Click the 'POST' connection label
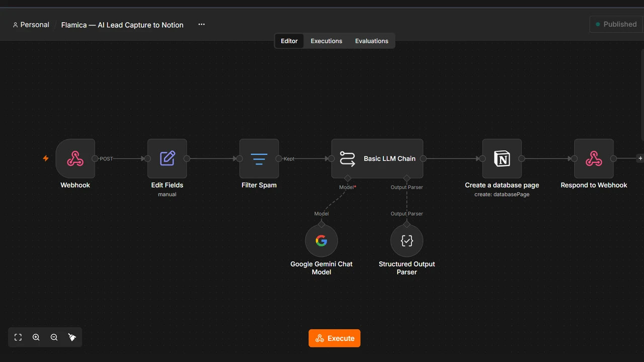644x362 pixels. 107,159
